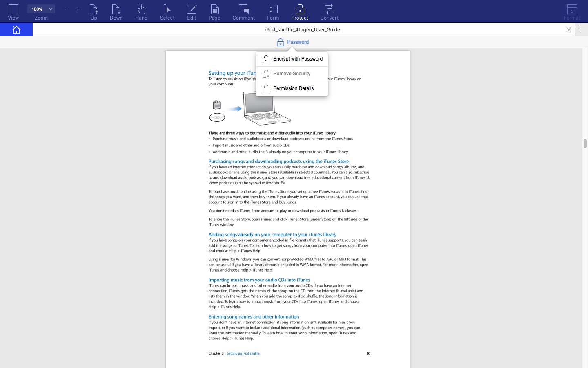
Task: Open the Format panel icon
Action: (x=572, y=12)
